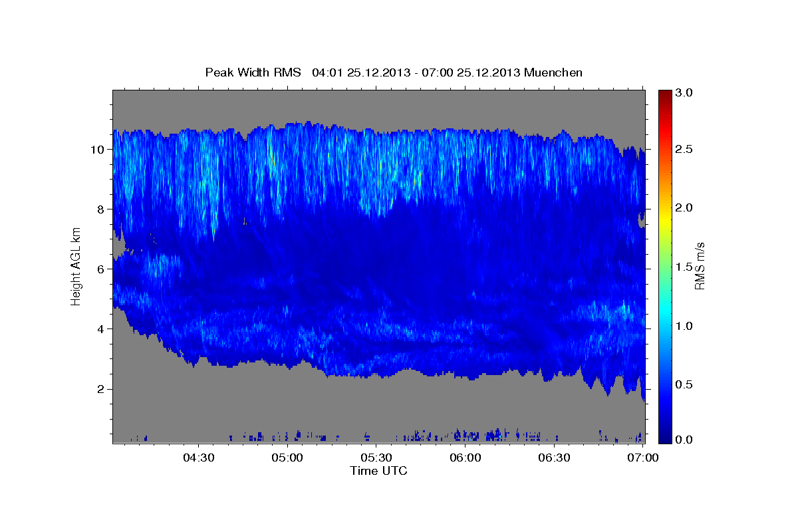Click the '05:30' time tick label
This screenshot has width=798, height=532.
point(376,458)
